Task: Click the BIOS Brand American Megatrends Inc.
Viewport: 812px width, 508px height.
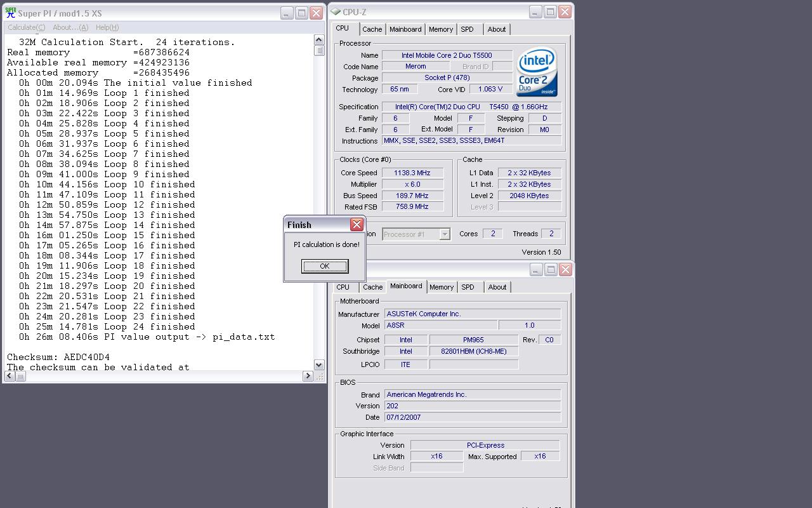Action: tap(473, 394)
